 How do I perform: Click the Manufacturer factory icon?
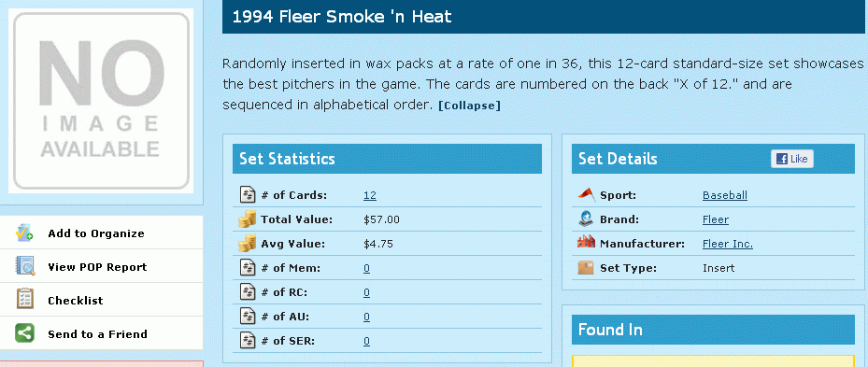[586, 243]
